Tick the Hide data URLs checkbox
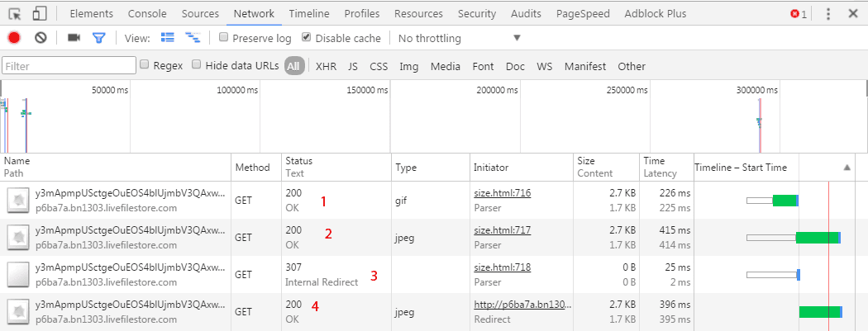 [x=197, y=65]
